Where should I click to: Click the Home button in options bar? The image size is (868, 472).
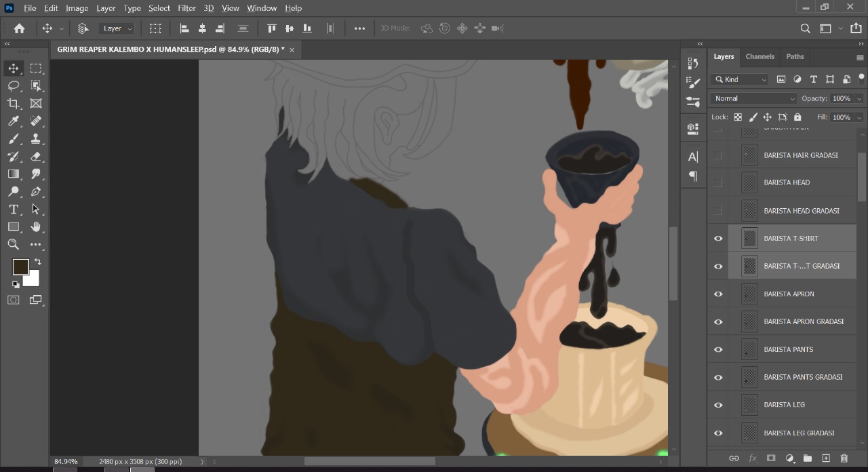(19, 28)
